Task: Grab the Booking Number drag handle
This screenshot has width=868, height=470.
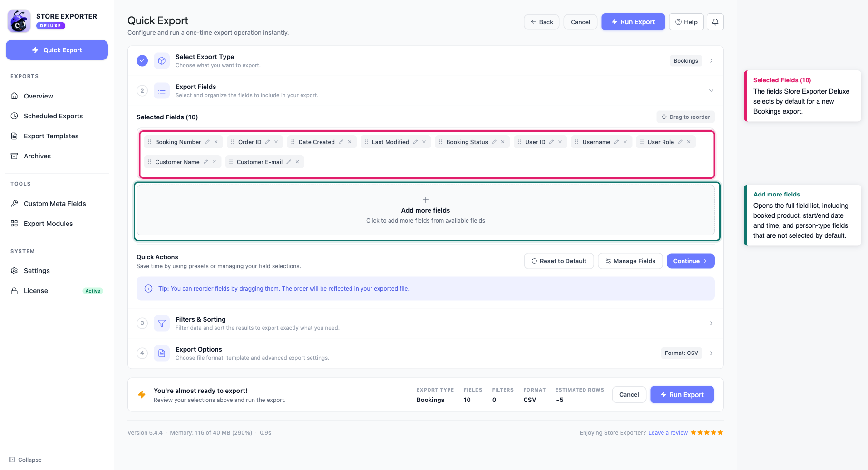Action: click(x=149, y=142)
